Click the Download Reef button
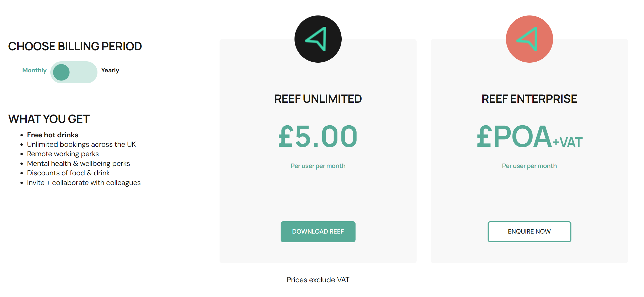The width and height of the screenshot is (644, 297). (318, 231)
